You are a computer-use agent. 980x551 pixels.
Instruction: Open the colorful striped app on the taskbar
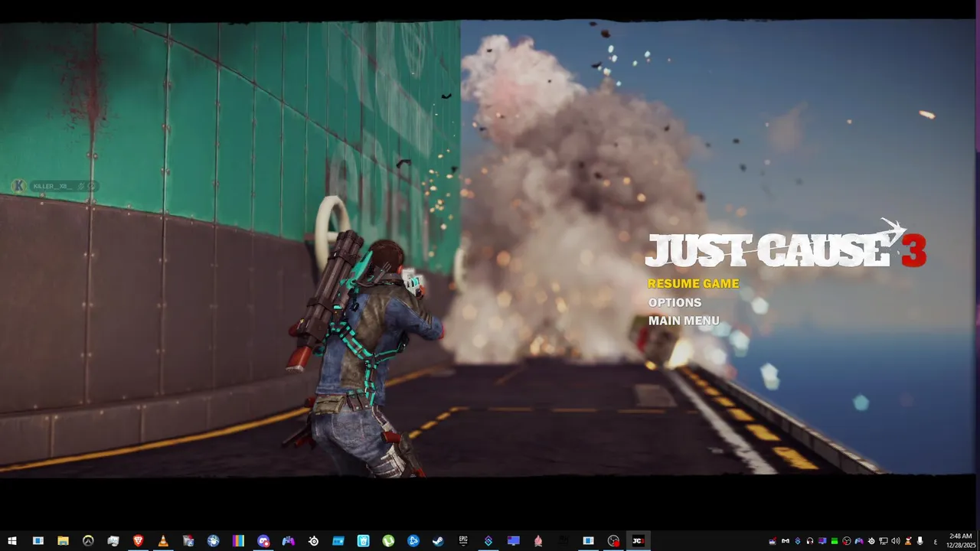(x=238, y=540)
